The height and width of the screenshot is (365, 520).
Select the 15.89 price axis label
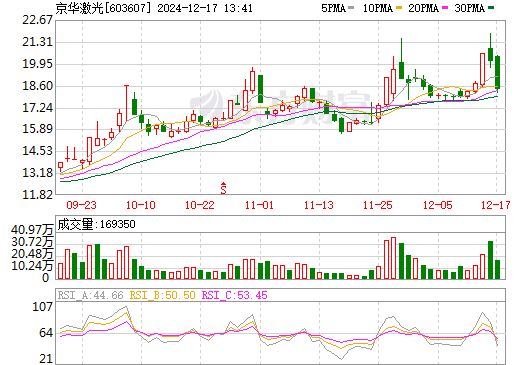(x=37, y=129)
